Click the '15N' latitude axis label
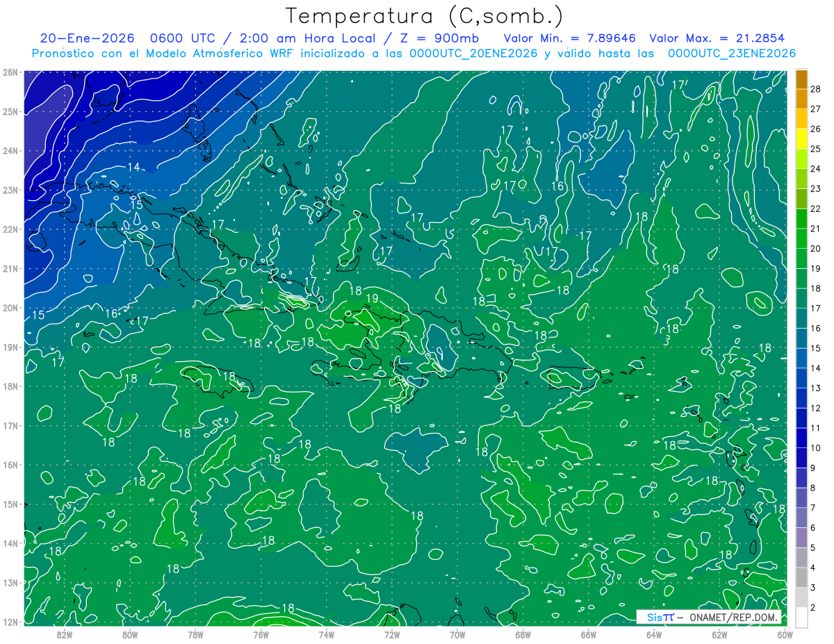Screen dimensions: 834x644 (x=10, y=504)
